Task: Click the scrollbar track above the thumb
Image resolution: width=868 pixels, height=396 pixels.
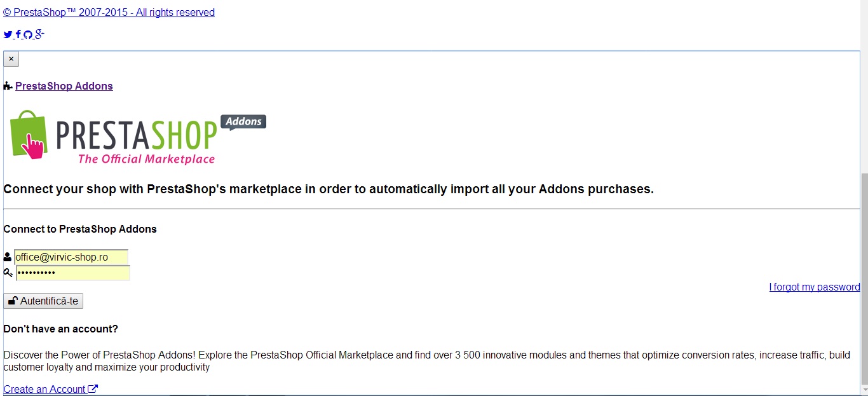Action: click(864, 95)
